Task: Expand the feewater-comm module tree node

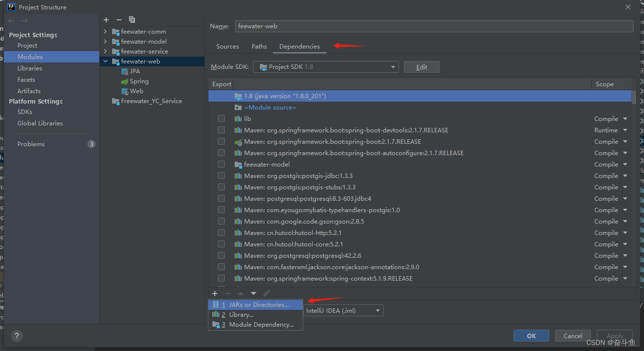Action: [x=105, y=32]
